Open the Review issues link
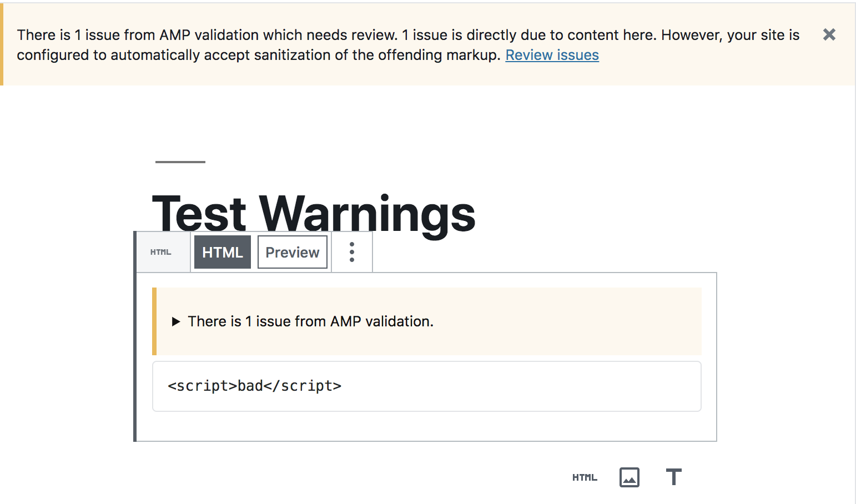Viewport: 856px width, 504px height. point(552,55)
